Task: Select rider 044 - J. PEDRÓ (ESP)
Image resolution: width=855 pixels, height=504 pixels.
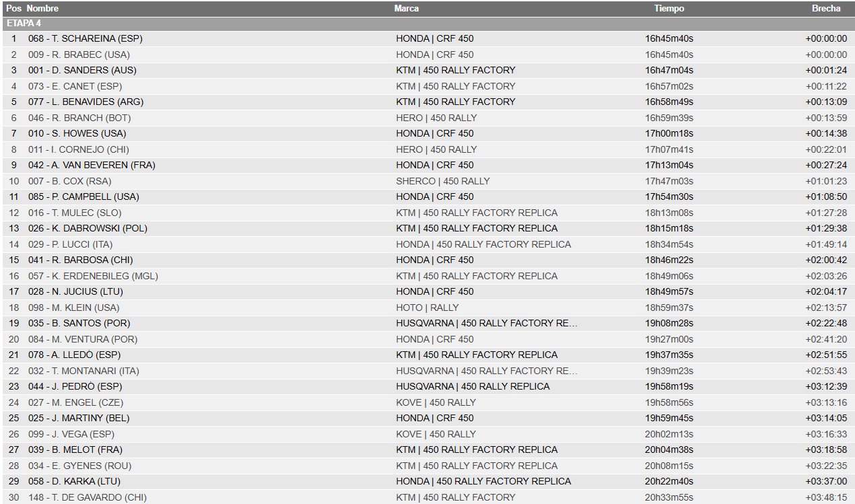Action: 75,386
